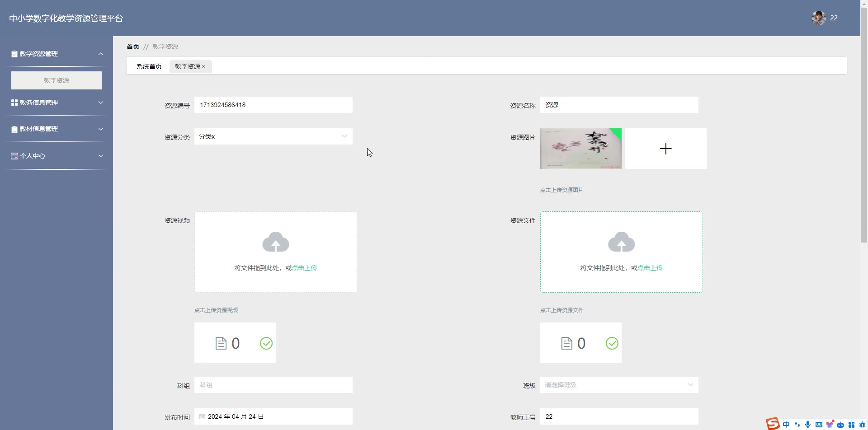
Task: Click the cloud upload icon for 资源视频
Action: [x=276, y=242]
